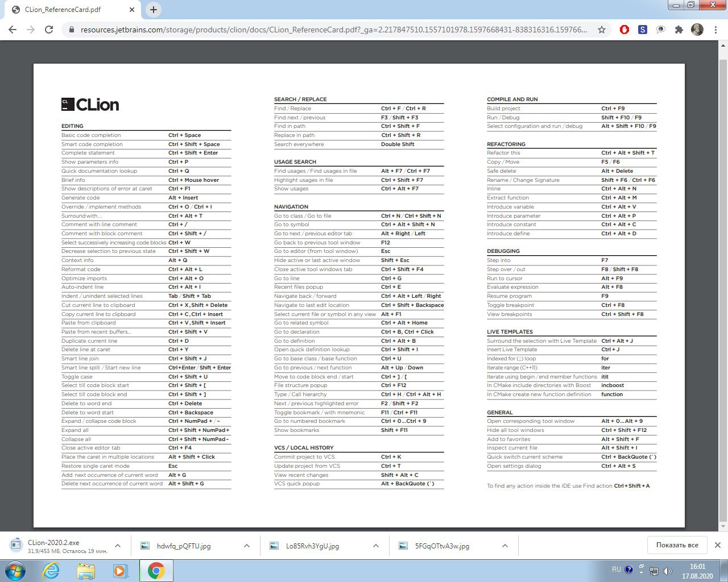Click the VCS / LOCAL HISTORY heading

coord(304,448)
